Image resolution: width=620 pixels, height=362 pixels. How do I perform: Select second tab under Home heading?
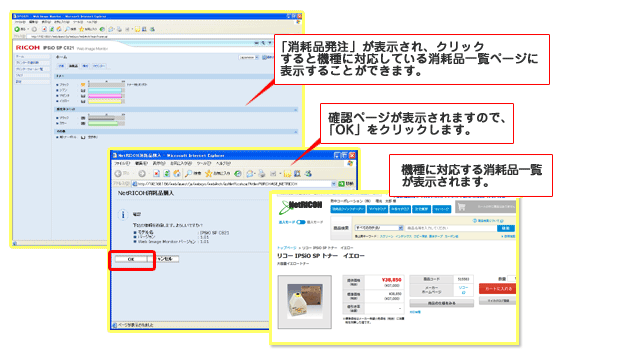[74, 66]
